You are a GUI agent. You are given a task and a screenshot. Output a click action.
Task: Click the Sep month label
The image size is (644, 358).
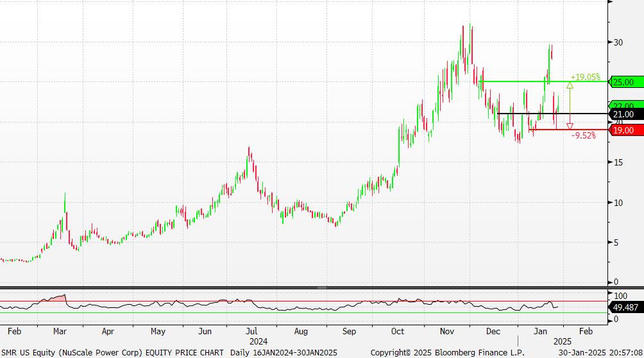click(x=349, y=331)
